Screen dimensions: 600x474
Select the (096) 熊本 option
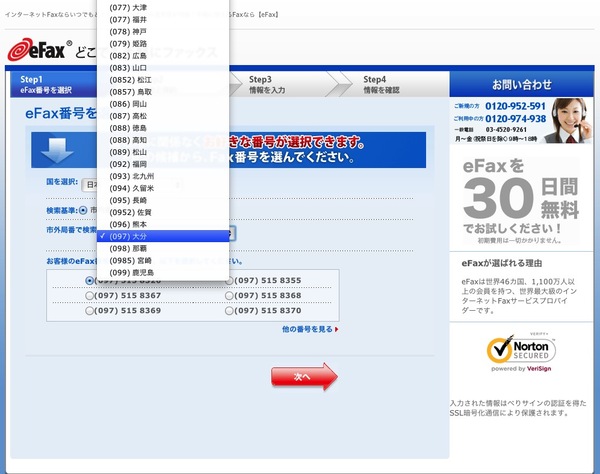point(163,224)
